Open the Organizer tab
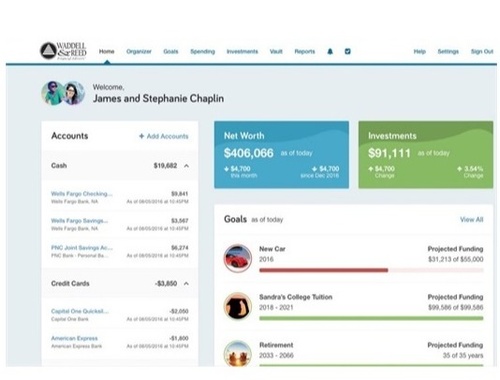This screenshot has width=500, height=380. pyautogui.click(x=139, y=51)
